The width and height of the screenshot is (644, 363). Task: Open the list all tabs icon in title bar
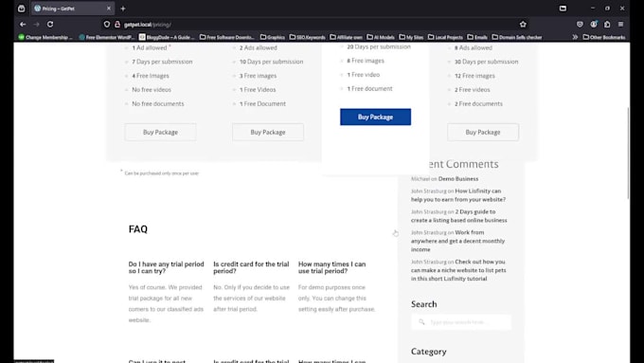(x=563, y=9)
